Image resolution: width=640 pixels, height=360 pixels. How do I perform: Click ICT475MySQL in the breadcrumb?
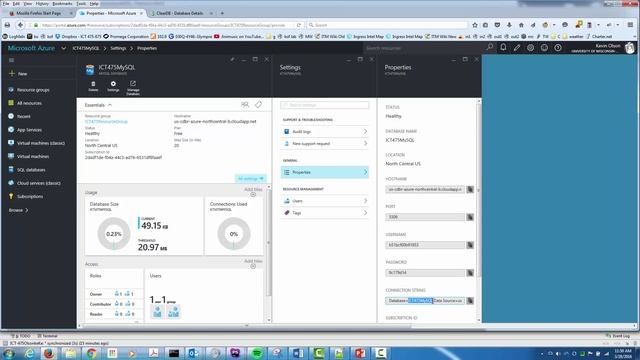[x=86, y=48]
